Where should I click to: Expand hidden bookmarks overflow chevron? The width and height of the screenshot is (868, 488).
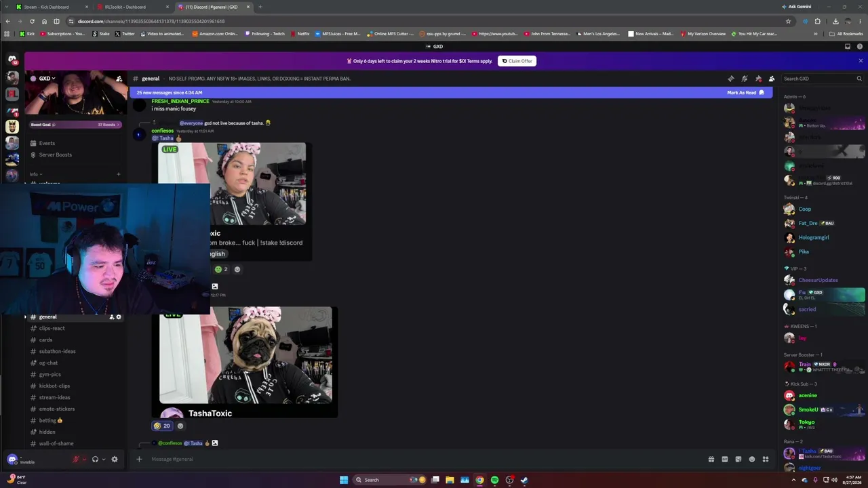816,33
